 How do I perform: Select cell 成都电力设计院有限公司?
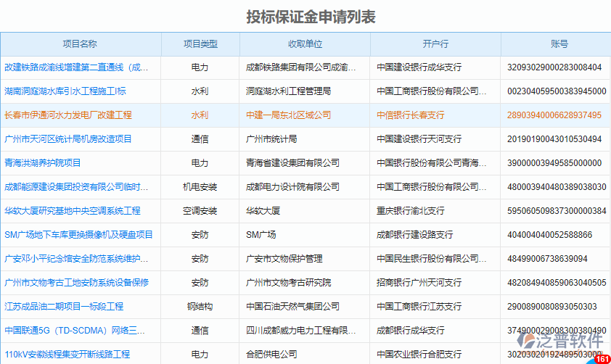292,187
